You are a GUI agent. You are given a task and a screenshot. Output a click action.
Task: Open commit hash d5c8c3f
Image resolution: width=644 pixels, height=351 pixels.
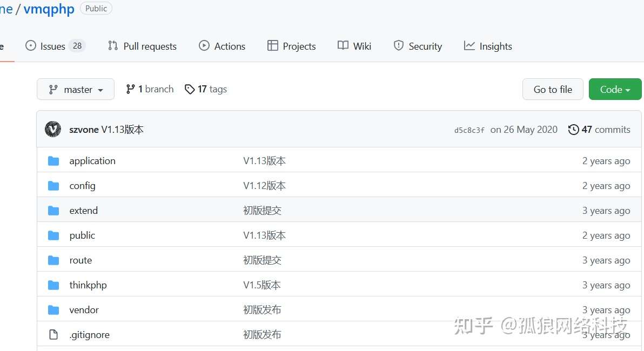(x=469, y=130)
